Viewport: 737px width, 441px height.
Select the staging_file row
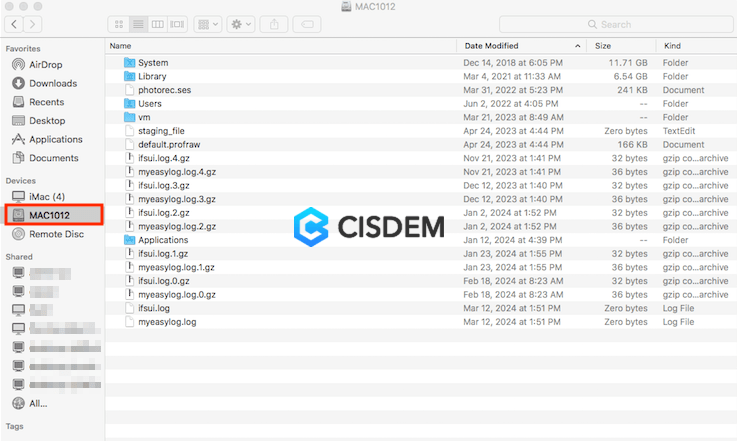pyautogui.click(x=421, y=131)
